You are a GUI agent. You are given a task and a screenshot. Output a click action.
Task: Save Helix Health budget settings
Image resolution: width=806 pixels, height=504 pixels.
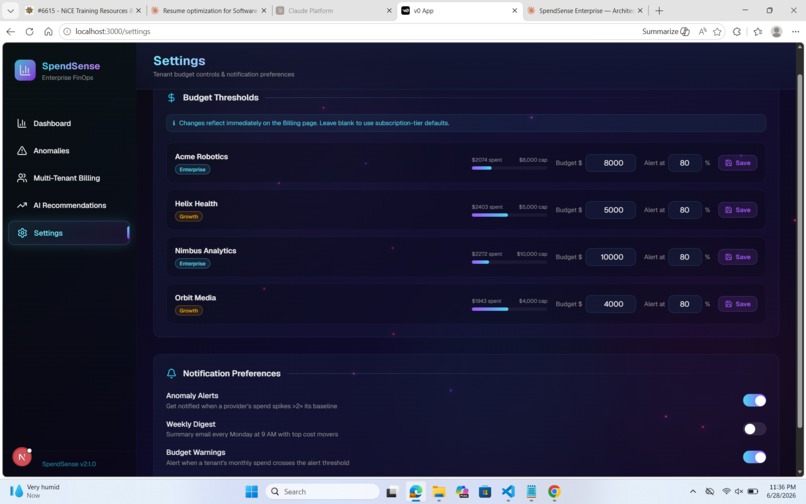click(737, 210)
